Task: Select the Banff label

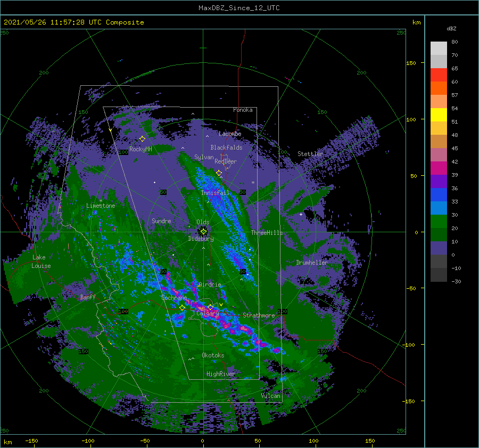Action: tap(88, 297)
